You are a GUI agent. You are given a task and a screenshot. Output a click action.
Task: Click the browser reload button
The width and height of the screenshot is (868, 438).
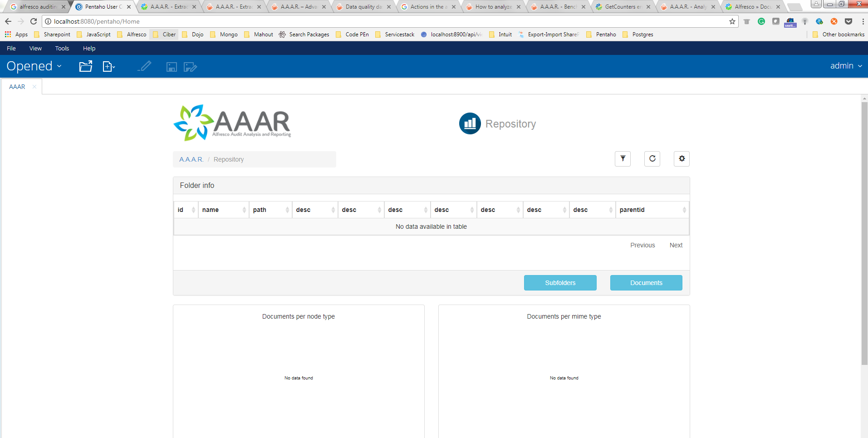pos(34,21)
